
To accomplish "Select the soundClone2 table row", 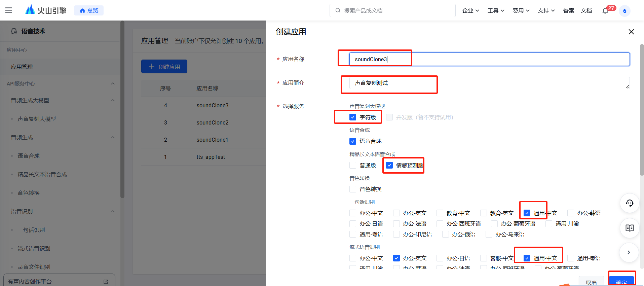I will point(203,122).
